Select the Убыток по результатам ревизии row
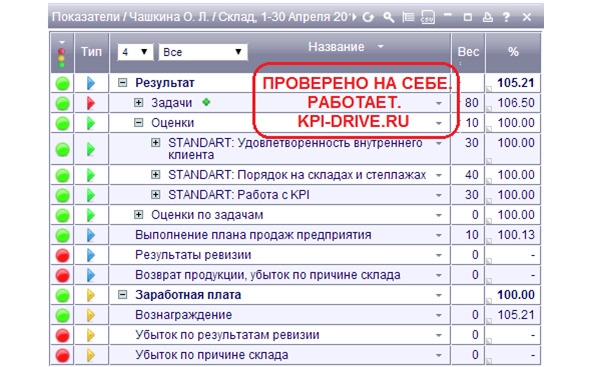The height and width of the screenshot is (367, 591). pyautogui.click(x=295, y=335)
